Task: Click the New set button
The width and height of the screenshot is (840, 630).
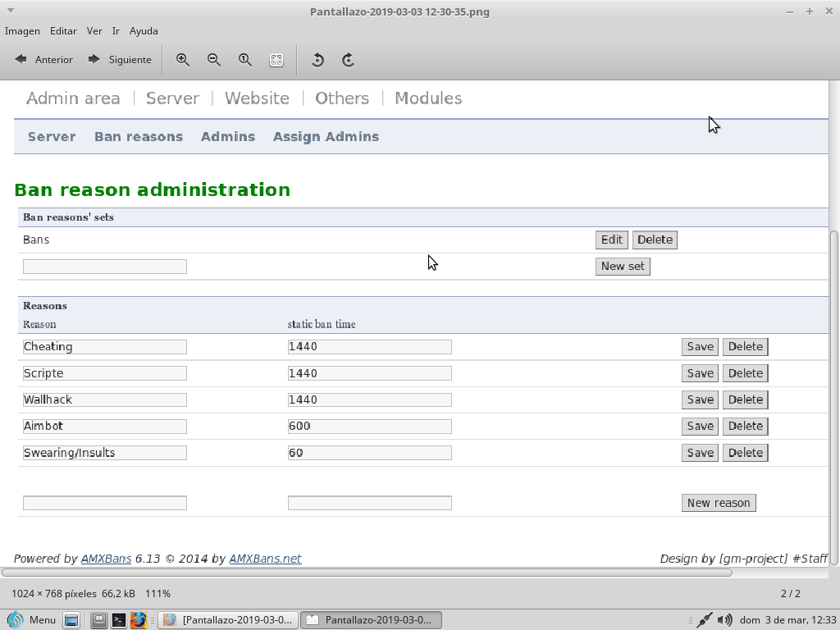Action: tap(623, 267)
